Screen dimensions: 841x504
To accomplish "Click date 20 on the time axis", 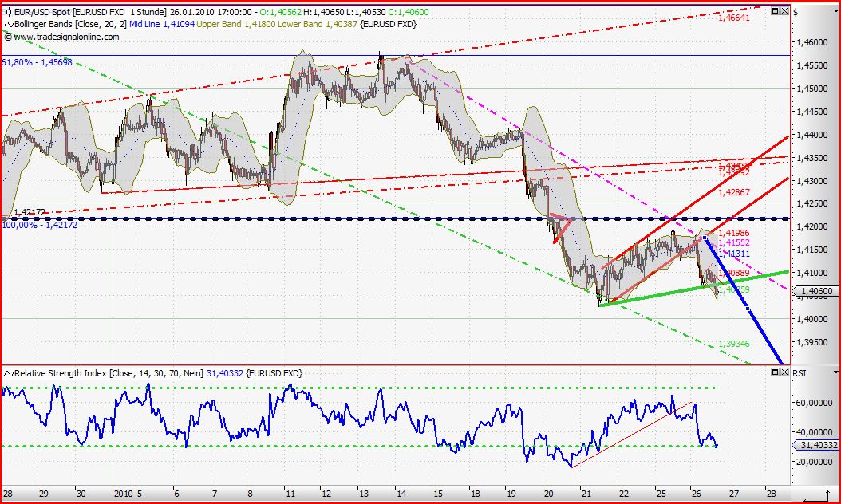I will (548, 494).
